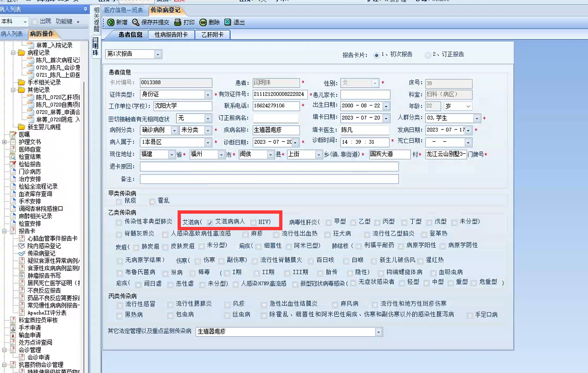Open 血液库存查询 tree item
Screen dimensions: 588x373
[35, 194]
